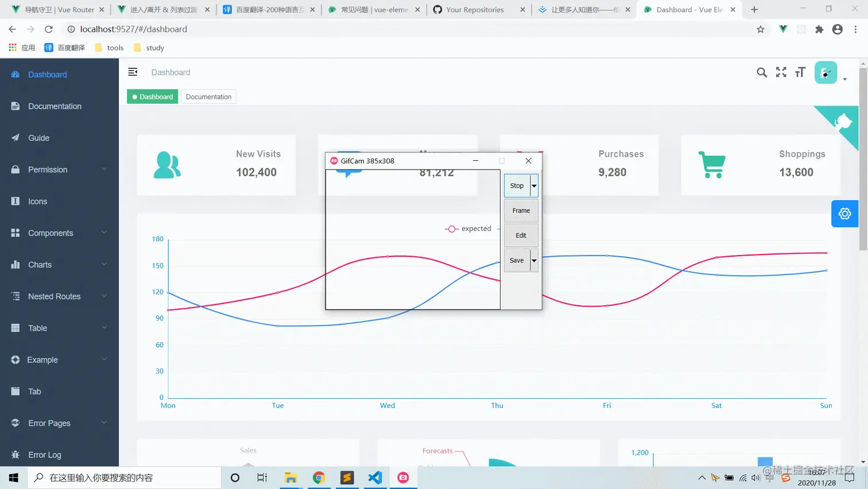
Task: Open the page settings gear panel
Action: pyautogui.click(x=844, y=214)
